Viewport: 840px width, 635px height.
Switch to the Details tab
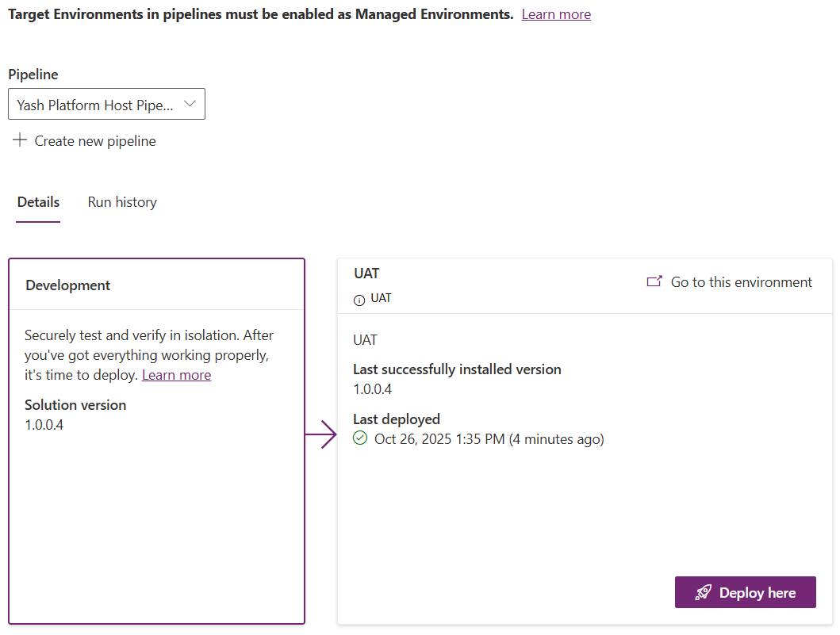(x=38, y=202)
